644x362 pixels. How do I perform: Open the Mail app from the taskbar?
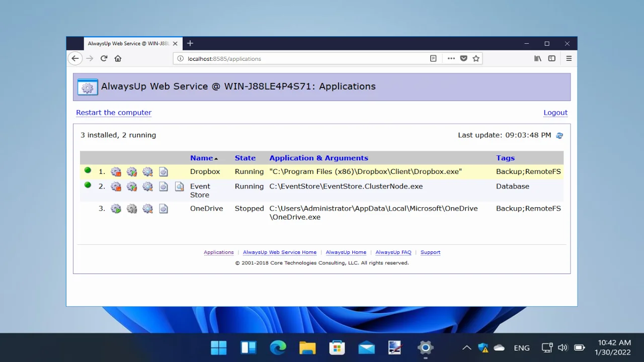[366, 347]
